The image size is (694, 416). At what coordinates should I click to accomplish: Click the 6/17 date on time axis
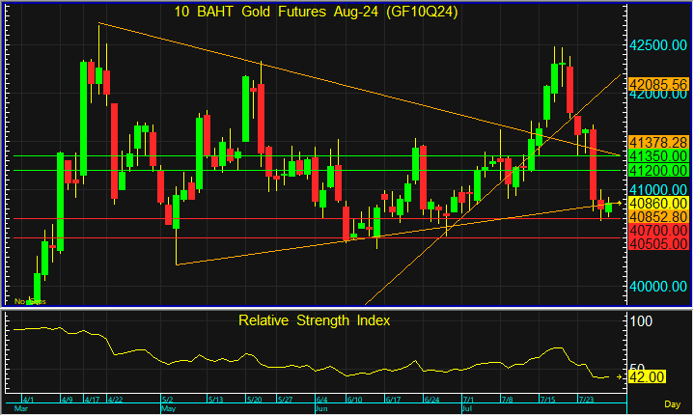[x=392, y=398]
